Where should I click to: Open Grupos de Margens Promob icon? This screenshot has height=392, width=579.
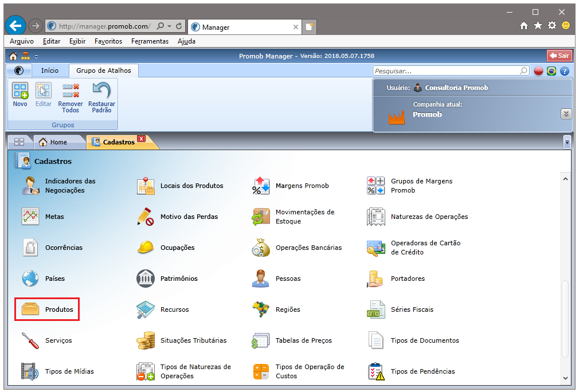coord(376,186)
